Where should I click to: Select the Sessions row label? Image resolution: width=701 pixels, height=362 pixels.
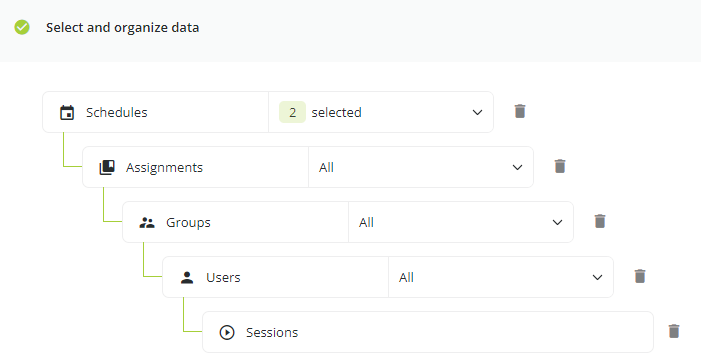coord(272,333)
